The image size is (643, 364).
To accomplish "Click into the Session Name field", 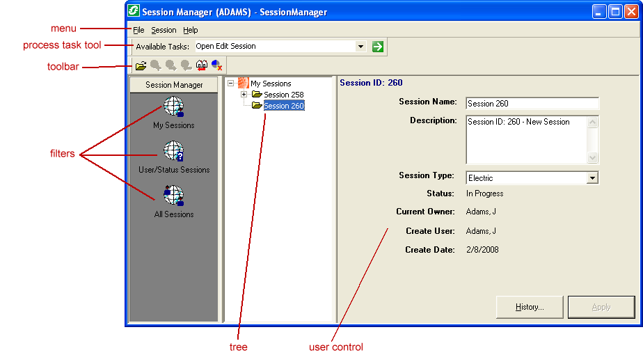I will click(x=532, y=104).
